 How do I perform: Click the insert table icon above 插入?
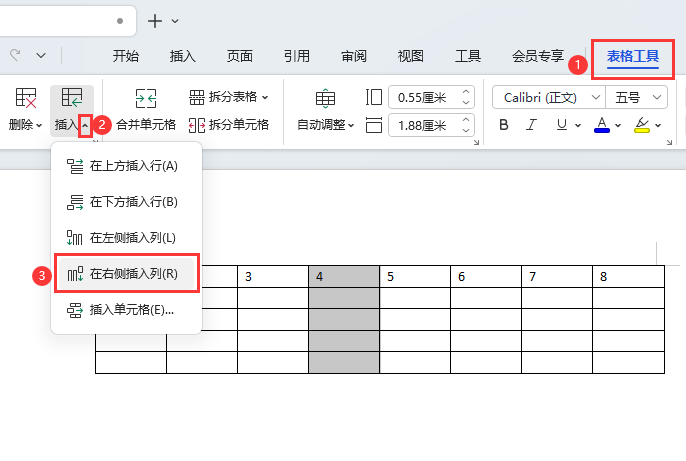click(72, 98)
